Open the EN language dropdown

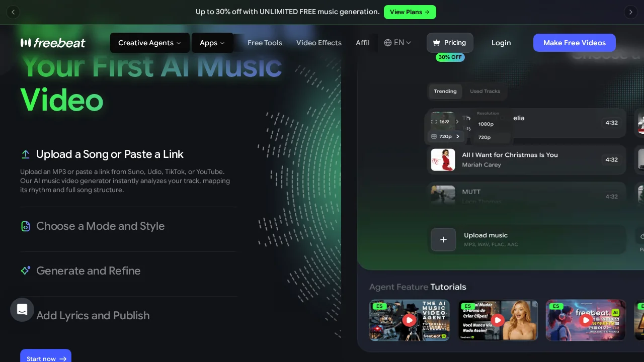coord(399,43)
